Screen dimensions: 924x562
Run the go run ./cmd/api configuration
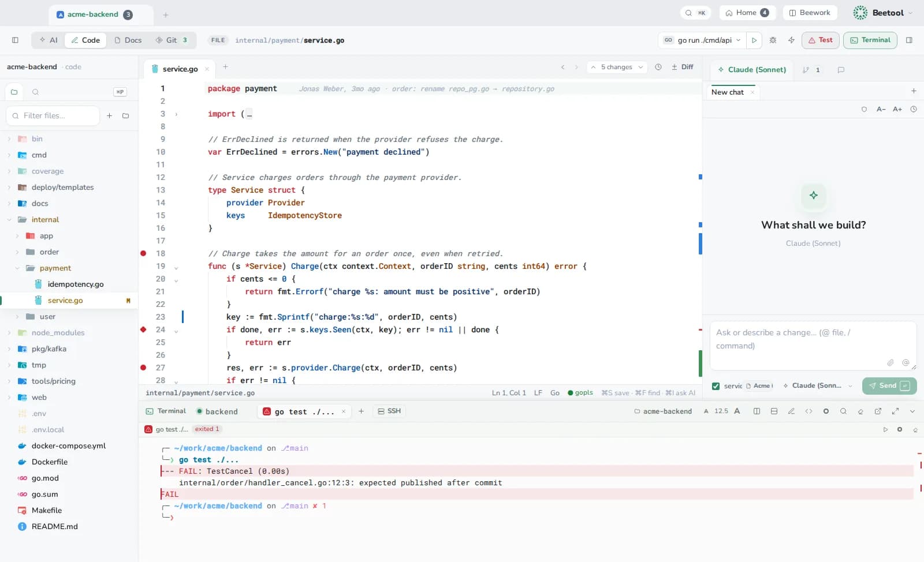coord(754,40)
